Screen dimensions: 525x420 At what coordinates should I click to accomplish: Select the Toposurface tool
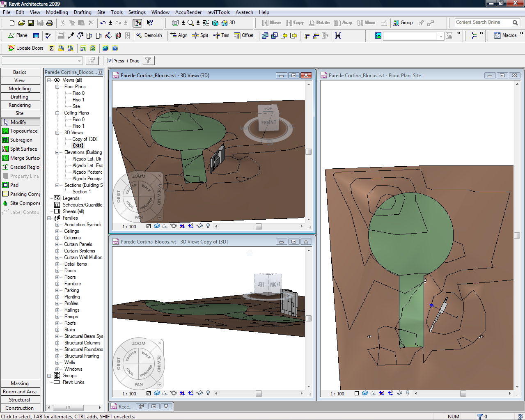point(23,131)
